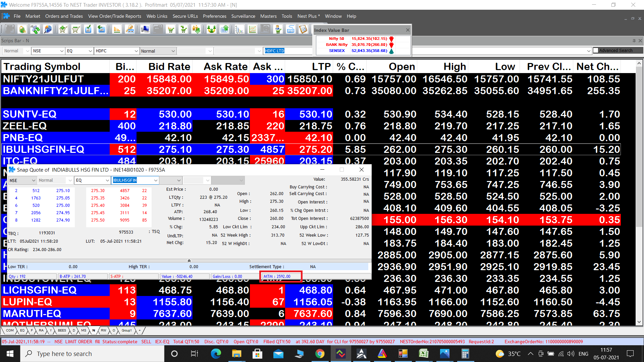Expand the NSE dropdown in Snap Quote window

[34, 180]
